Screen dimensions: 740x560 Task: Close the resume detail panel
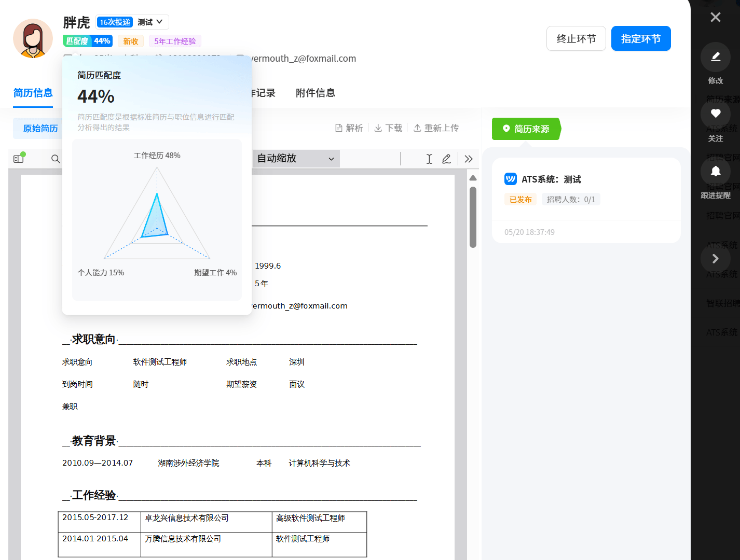click(715, 17)
